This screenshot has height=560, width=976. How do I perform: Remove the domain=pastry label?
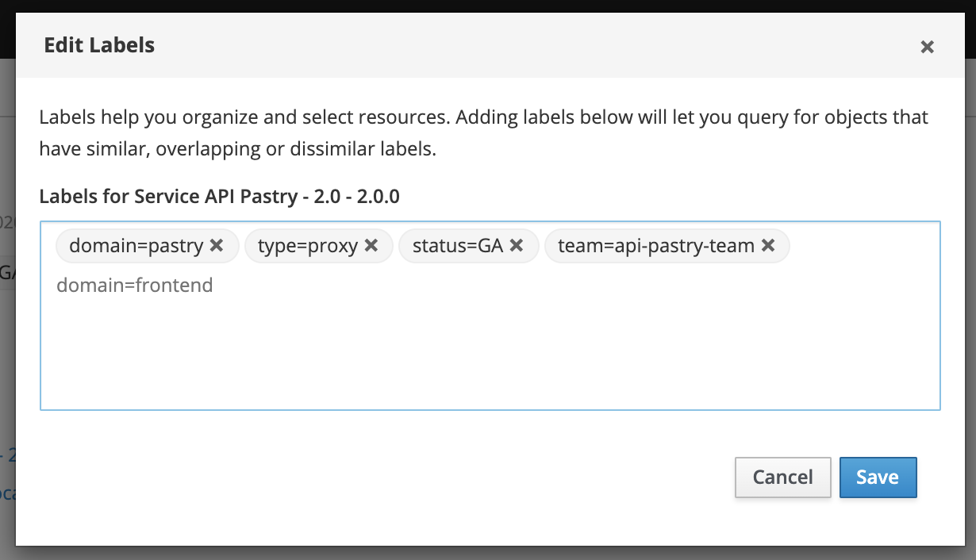click(216, 246)
